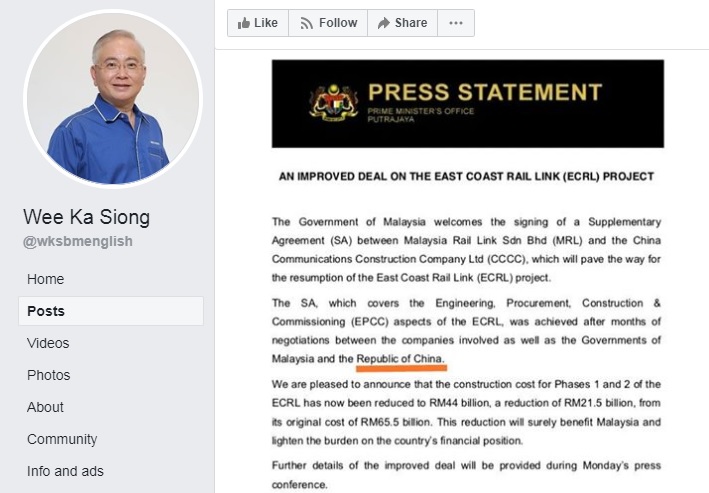Open the Videos section

[x=48, y=343]
